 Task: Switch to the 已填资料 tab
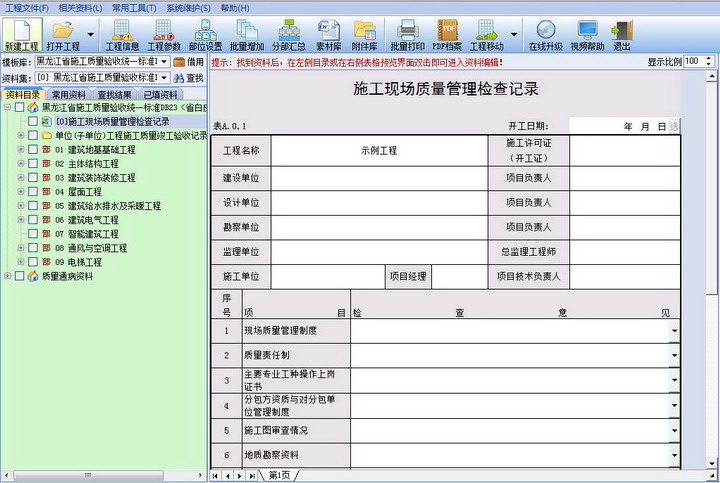(161, 95)
